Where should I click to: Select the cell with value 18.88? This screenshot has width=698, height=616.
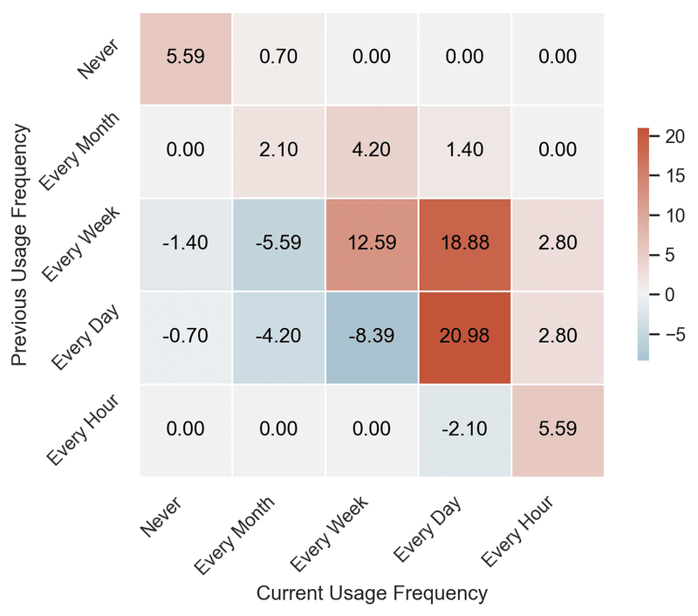[465, 243]
